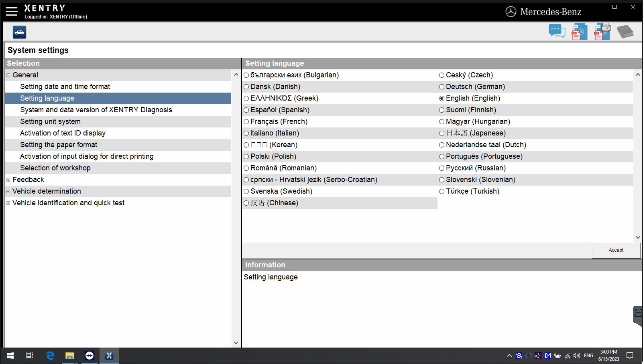Click the Selection panel scroll down arrow

pos(236,343)
